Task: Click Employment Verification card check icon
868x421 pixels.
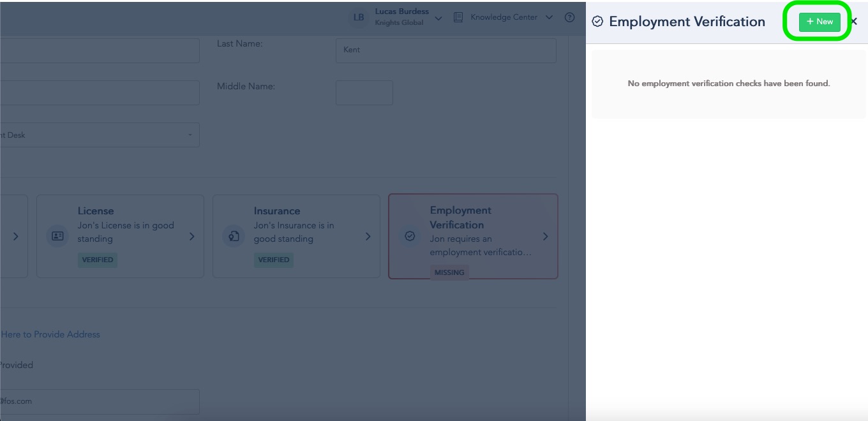Action: point(410,236)
